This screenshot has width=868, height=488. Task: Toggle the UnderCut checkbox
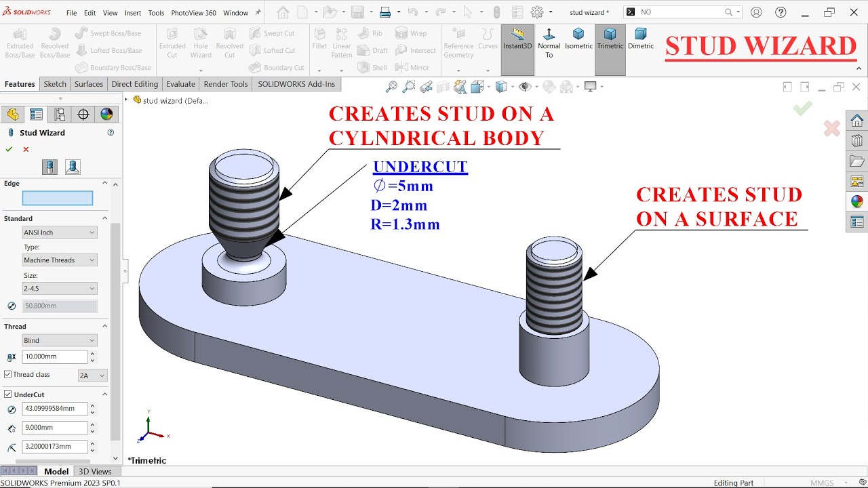[8, 394]
